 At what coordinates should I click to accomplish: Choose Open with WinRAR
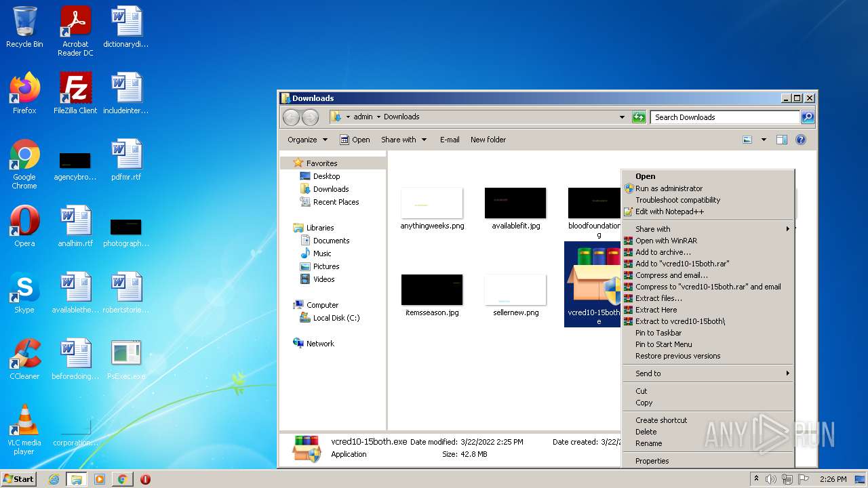click(x=708, y=241)
